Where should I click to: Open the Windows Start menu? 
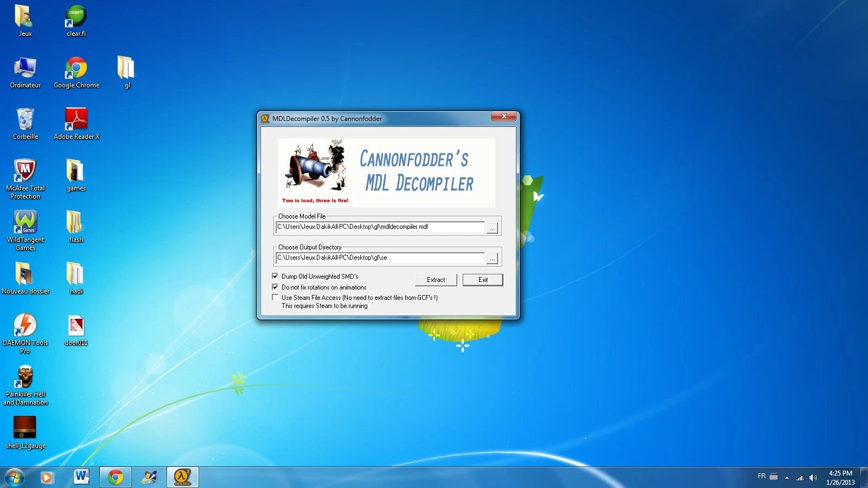coord(15,477)
